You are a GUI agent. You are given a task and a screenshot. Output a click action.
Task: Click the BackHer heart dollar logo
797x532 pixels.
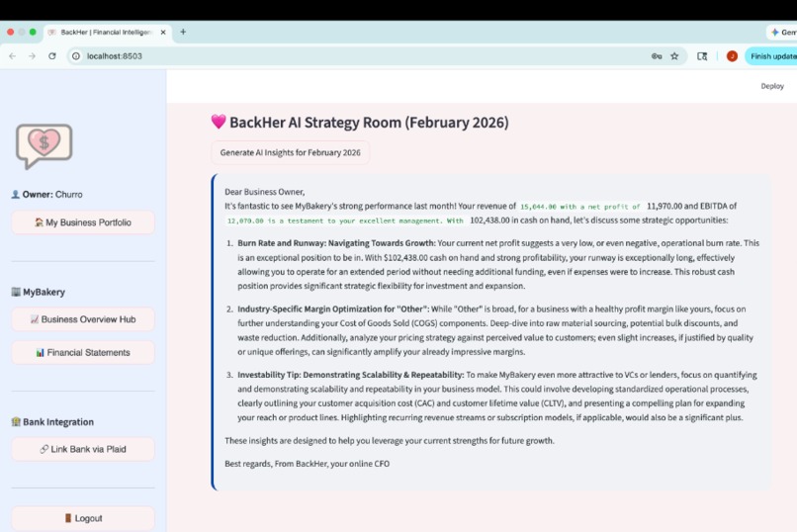[44, 145]
